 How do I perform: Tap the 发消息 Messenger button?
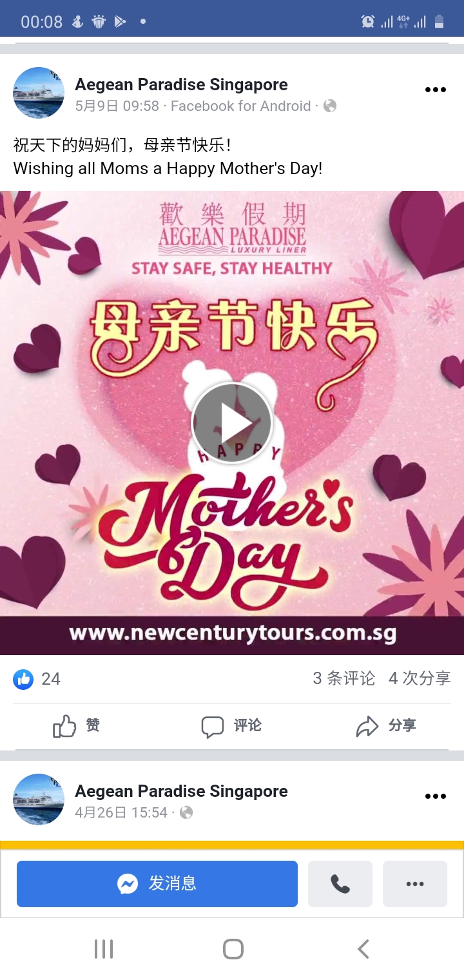[x=157, y=884]
